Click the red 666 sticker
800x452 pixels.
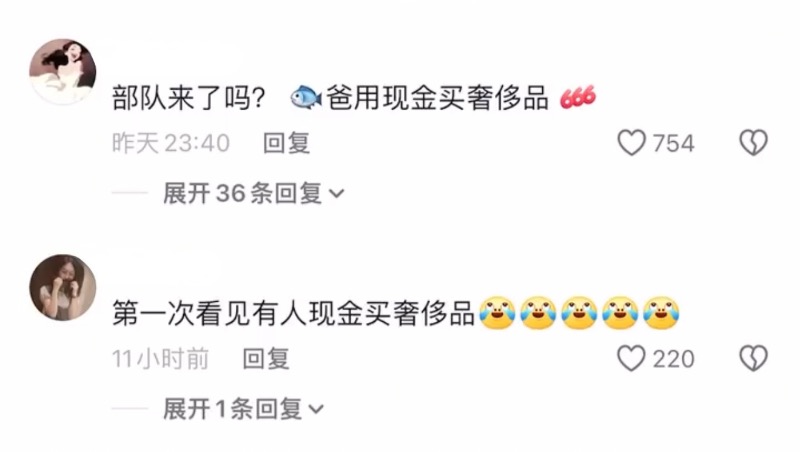(x=578, y=97)
